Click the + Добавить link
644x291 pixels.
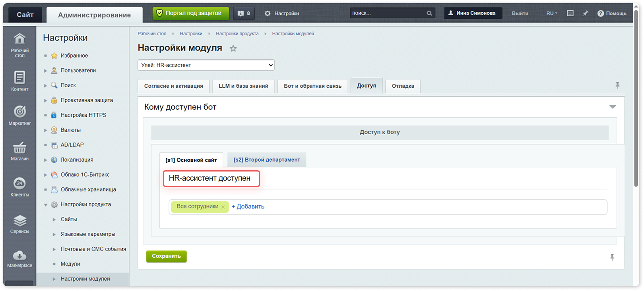coord(248,206)
